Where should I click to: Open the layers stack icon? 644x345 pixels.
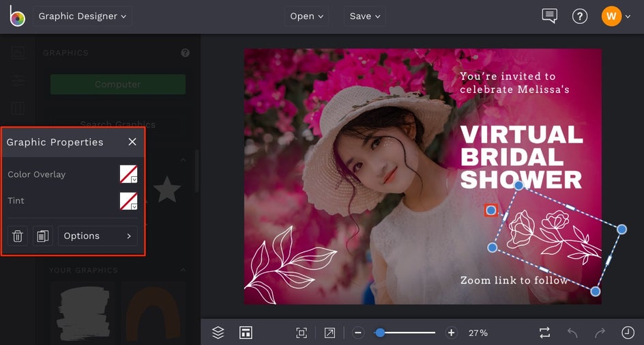218,333
